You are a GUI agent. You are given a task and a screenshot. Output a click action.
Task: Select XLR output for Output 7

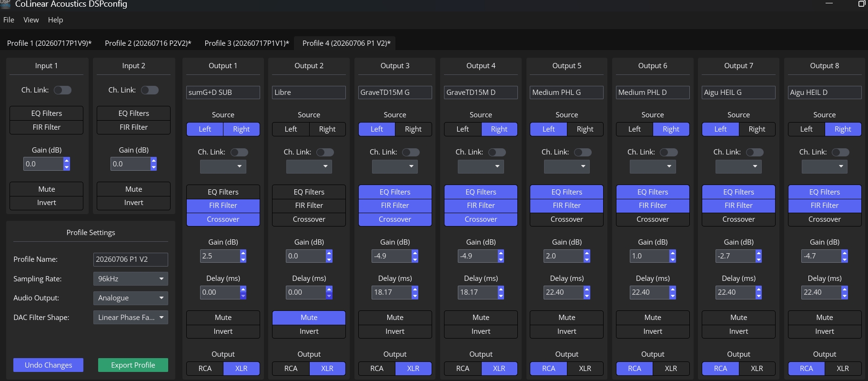pyautogui.click(x=757, y=369)
